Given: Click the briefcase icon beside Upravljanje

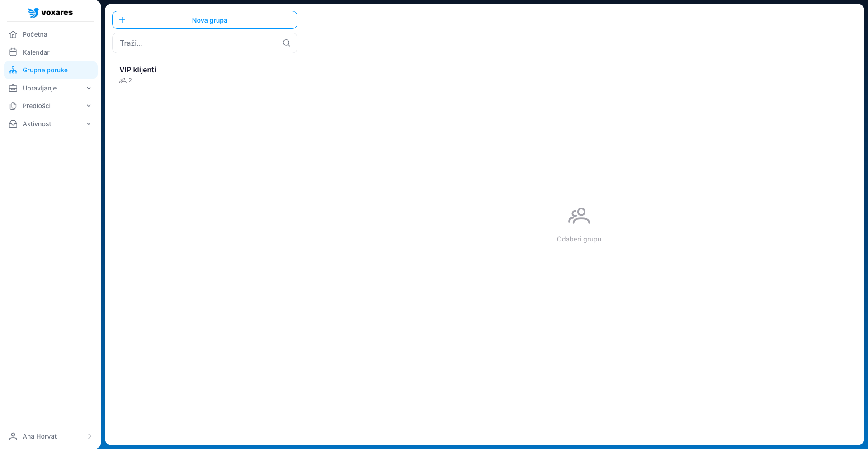Looking at the screenshot, I should click(13, 88).
